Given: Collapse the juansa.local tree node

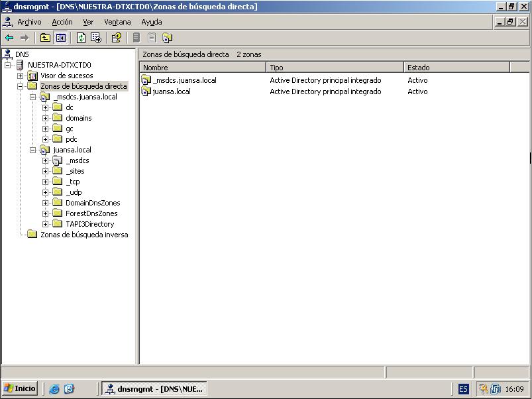Looking at the screenshot, I should pyautogui.click(x=33, y=150).
